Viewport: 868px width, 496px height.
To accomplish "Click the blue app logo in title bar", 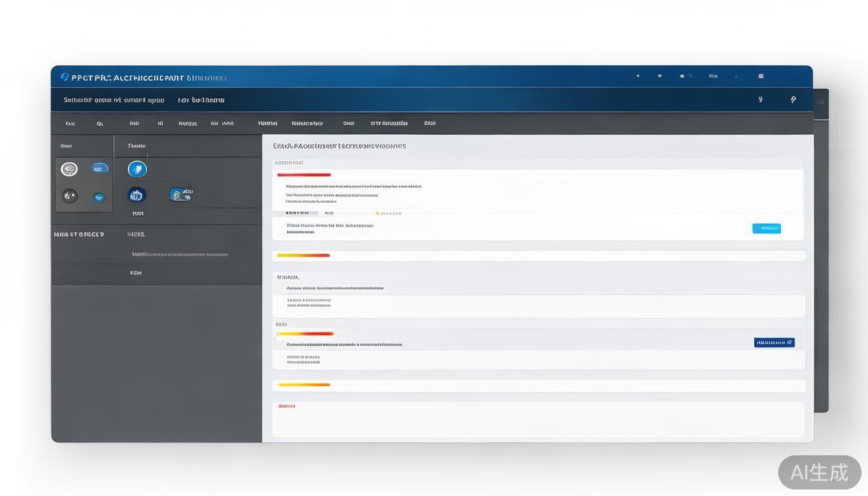I will [x=64, y=77].
